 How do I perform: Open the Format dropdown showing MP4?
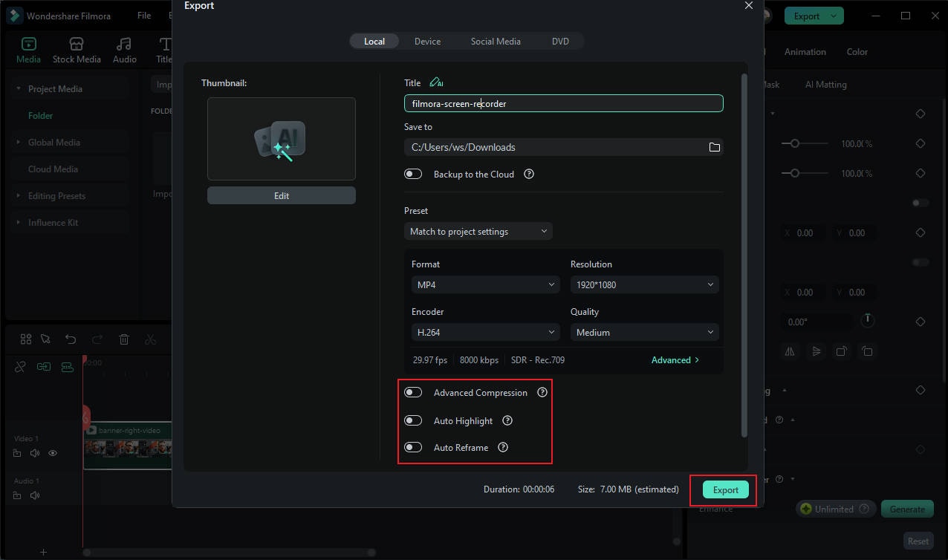pyautogui.click(x=486, y=284)
